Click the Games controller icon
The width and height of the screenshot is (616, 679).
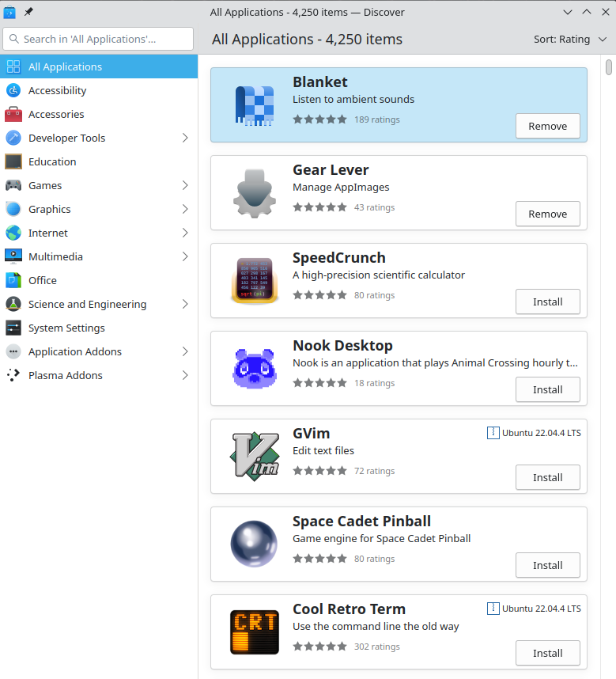pos(13,185)
